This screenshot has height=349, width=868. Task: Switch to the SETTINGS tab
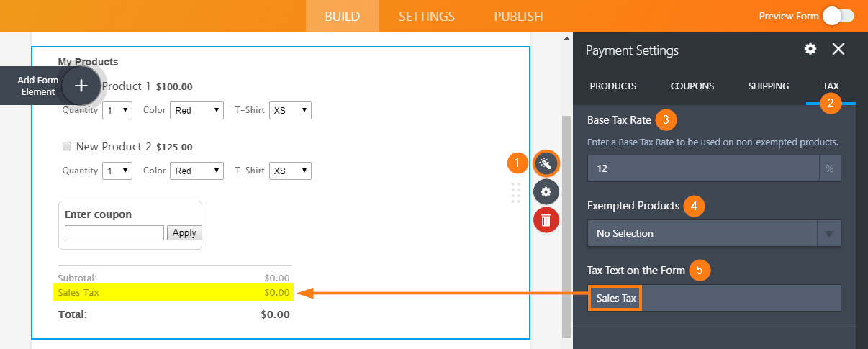click(x=426, y=16)
